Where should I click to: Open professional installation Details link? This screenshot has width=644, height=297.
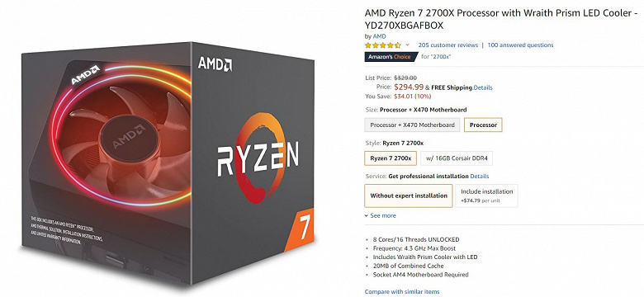[480, 177]
